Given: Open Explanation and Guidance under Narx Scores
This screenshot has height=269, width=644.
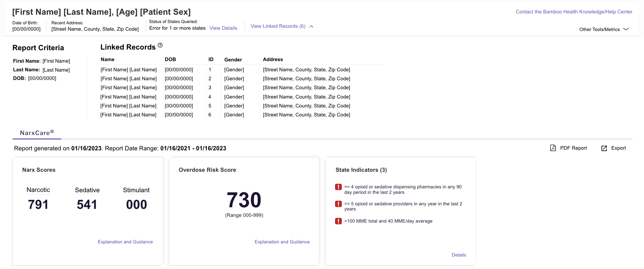Looking at the screenshot, I should point(125,242).
